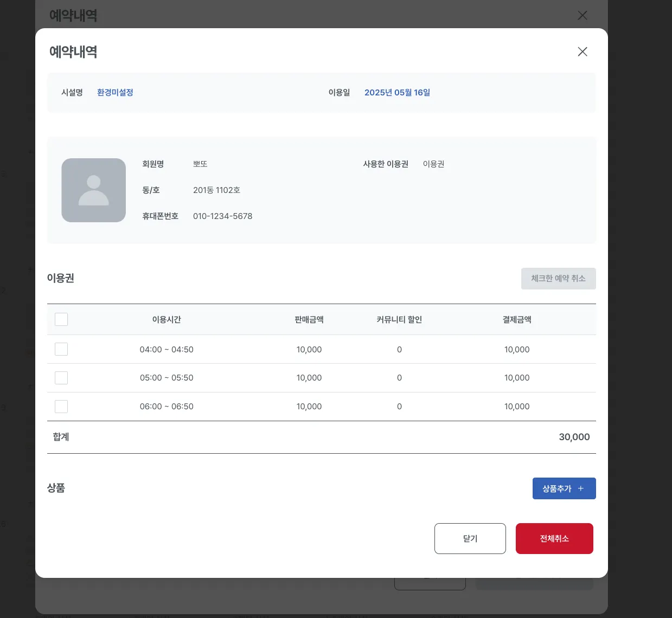Click the 커뮤니티 할인 column header

click(x=399, y=320)
